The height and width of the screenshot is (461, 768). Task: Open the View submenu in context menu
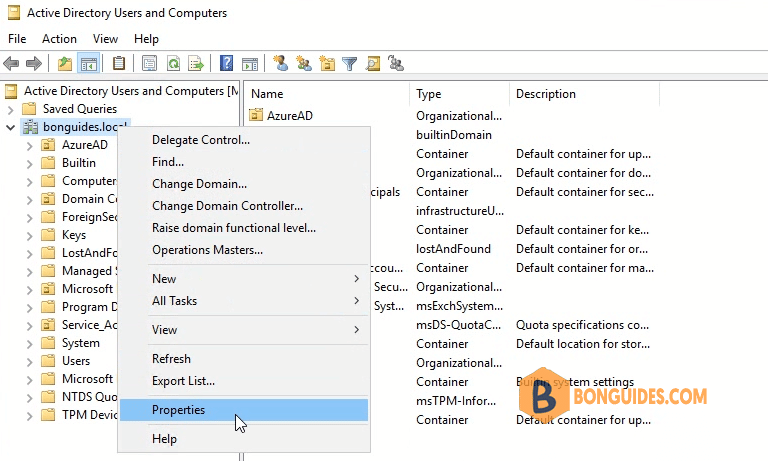[x=244, y=330]
